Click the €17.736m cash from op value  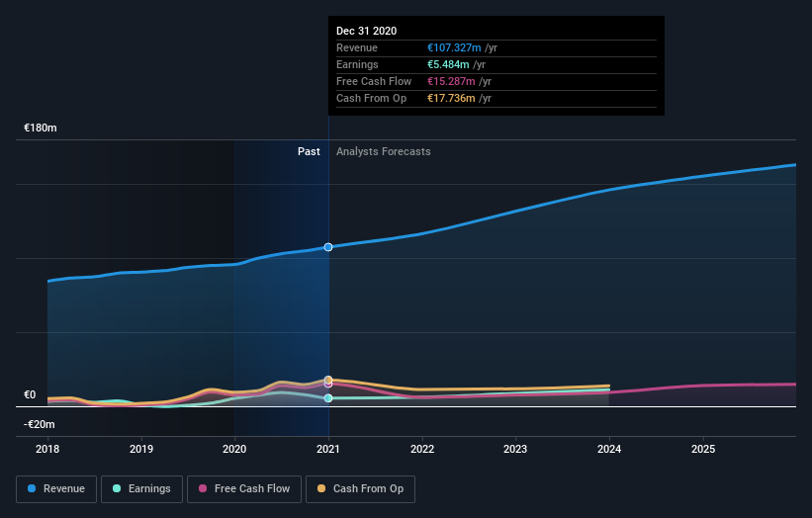(x=451, y=98)
